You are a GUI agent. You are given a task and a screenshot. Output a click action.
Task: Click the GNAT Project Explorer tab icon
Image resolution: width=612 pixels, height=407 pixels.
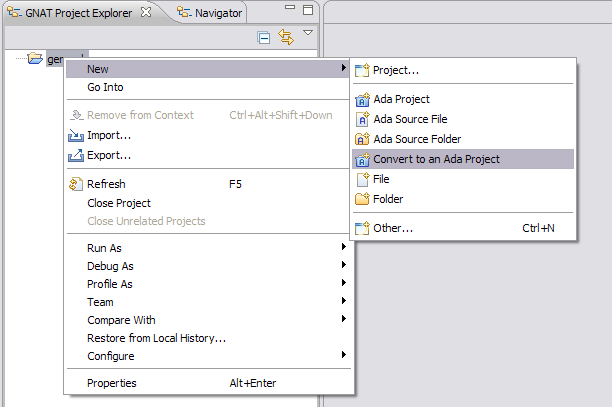click(14, 12)
